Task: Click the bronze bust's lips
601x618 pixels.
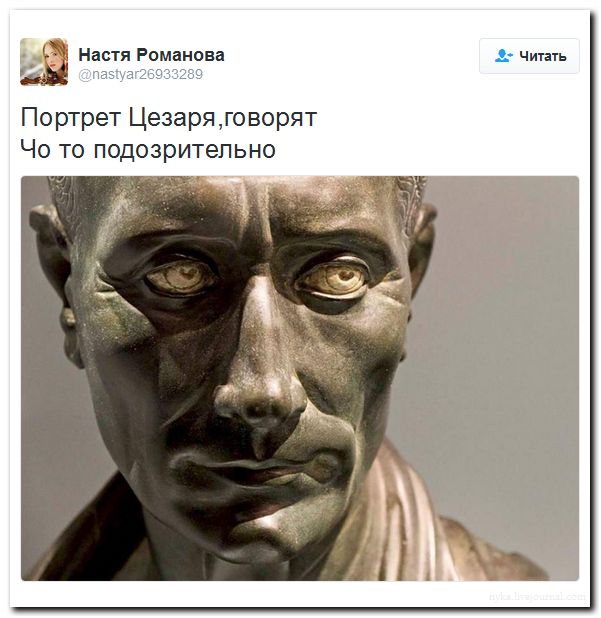Action: 256,469
